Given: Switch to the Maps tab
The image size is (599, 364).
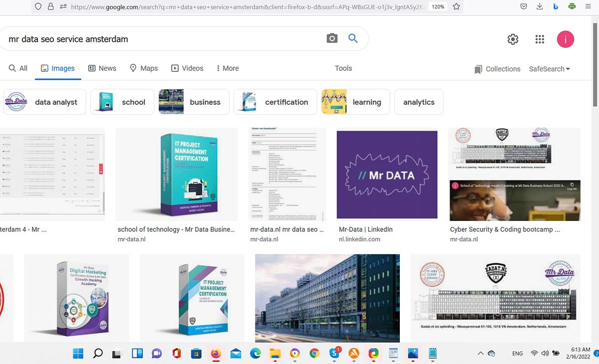Looking at the screenshot, I should [x=143, y=68].
